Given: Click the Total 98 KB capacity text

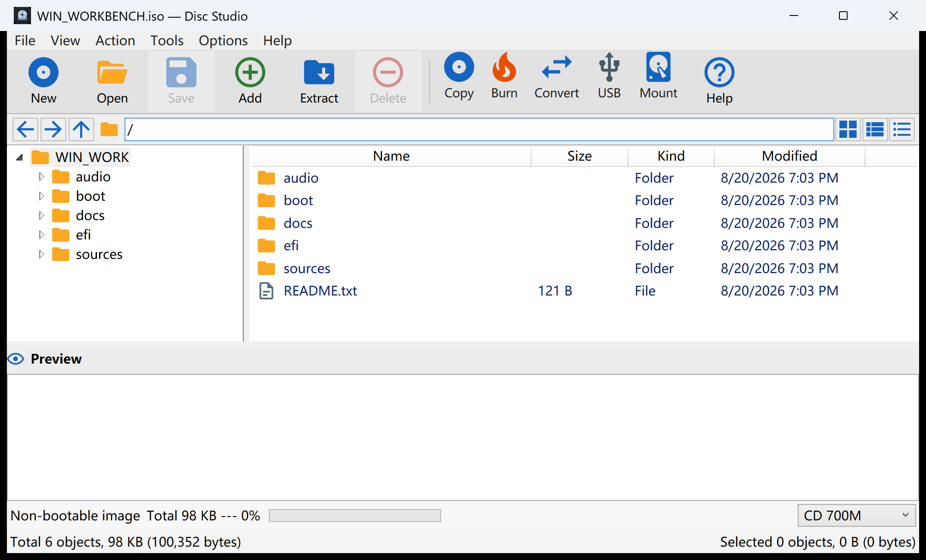Looking at the screenshot, I should [203, 516].
